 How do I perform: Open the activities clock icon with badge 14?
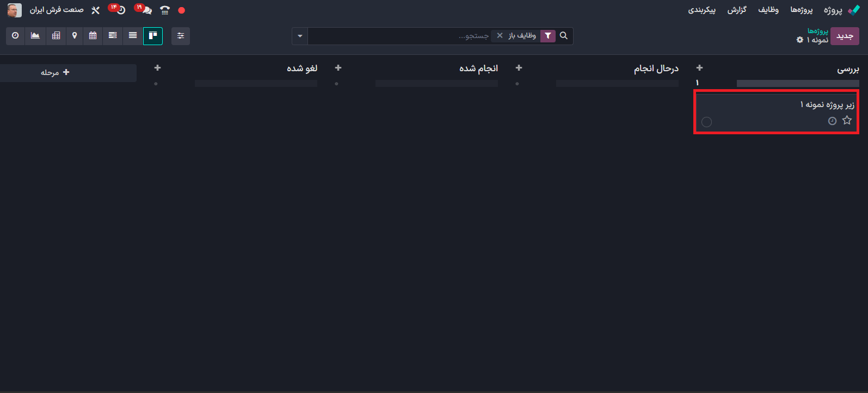pos(120,10)
